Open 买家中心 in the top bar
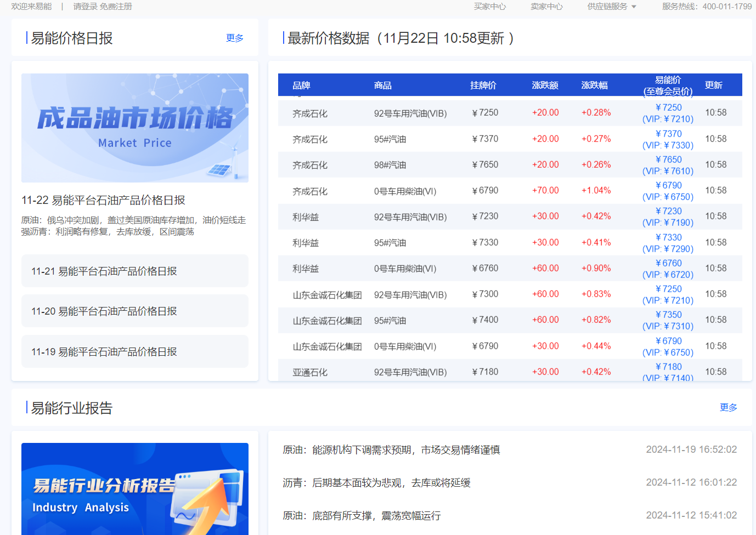The height and width of the screenshot is (535, 756). click(490, 7)
